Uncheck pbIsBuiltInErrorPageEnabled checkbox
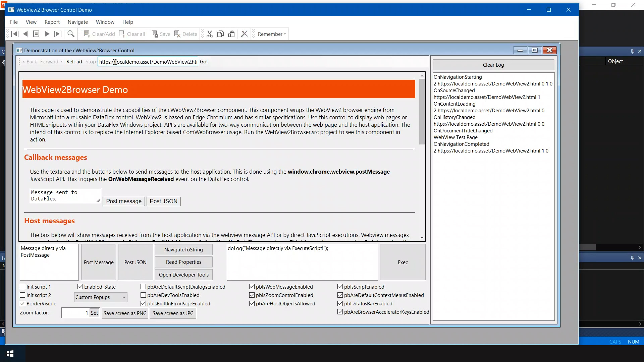Viewport: 644px width, 362px height. click(143, 304)
